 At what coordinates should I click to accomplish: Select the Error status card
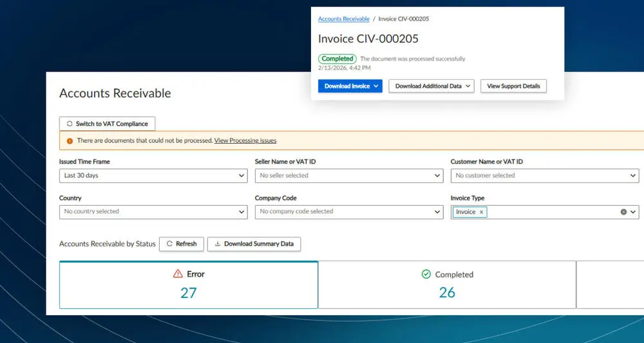(x=189, y=284)
